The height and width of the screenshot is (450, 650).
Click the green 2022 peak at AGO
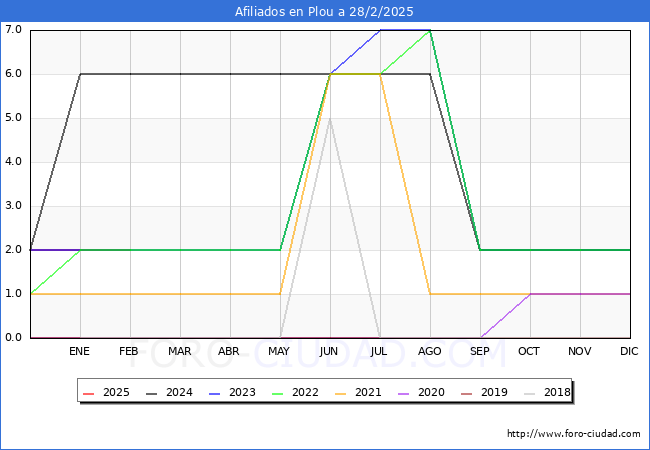[430, 30]
